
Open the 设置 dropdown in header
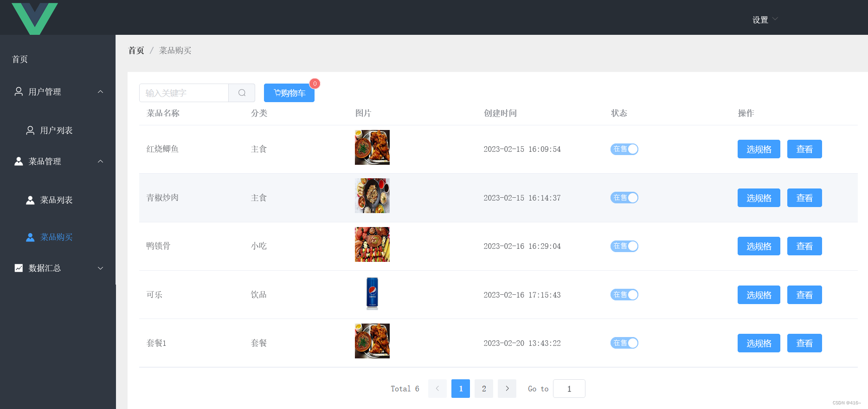click(x=765, y=19)
